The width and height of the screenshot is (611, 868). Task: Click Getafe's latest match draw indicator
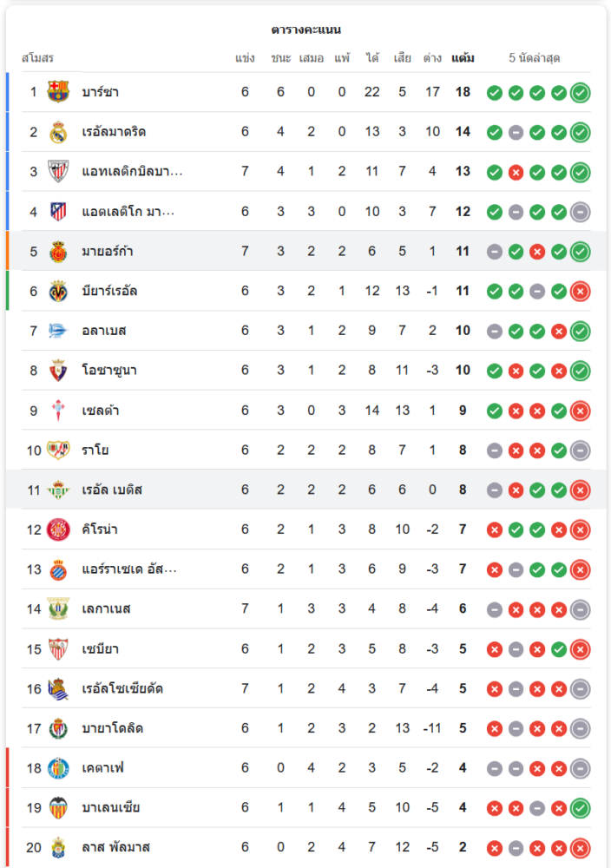click(581, 768)
